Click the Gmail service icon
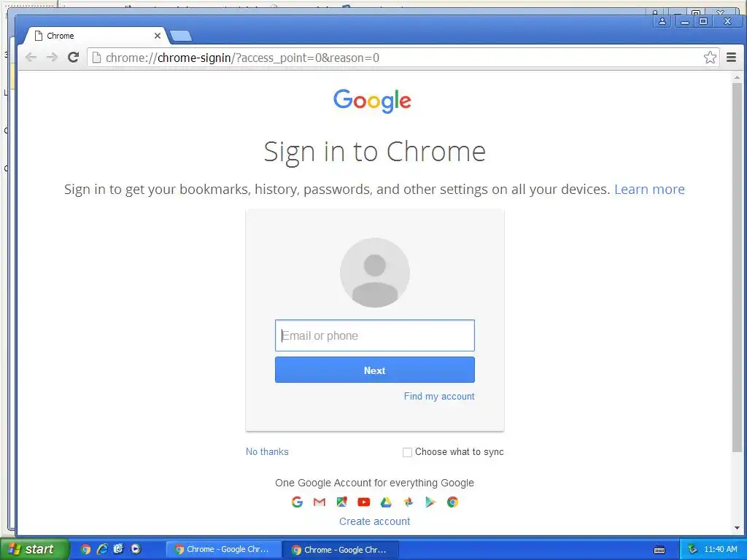The width and height of the screenshot is (747, 560). tap(320, 502)
